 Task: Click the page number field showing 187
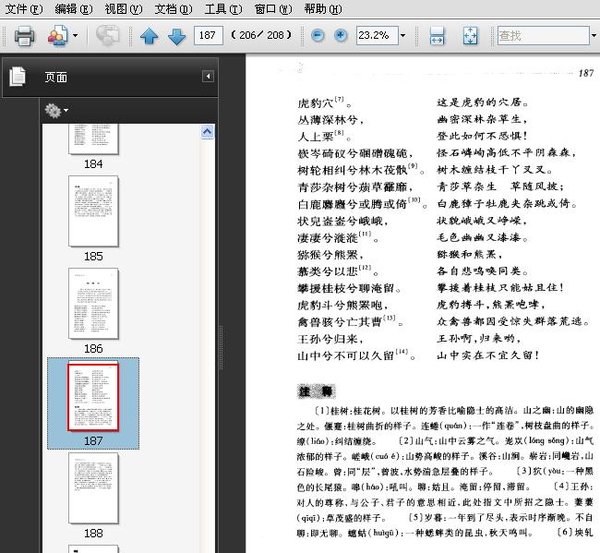[x=209, y=36]
